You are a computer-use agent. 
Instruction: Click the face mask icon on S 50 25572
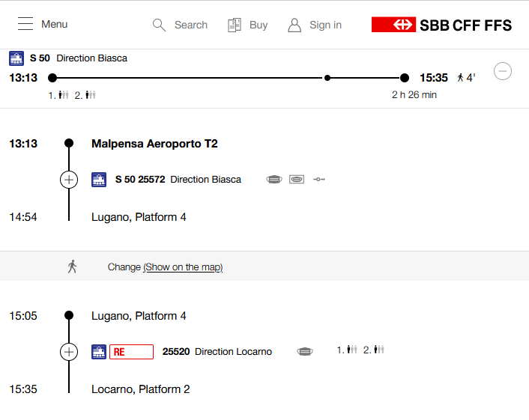[x=274, y=180]
